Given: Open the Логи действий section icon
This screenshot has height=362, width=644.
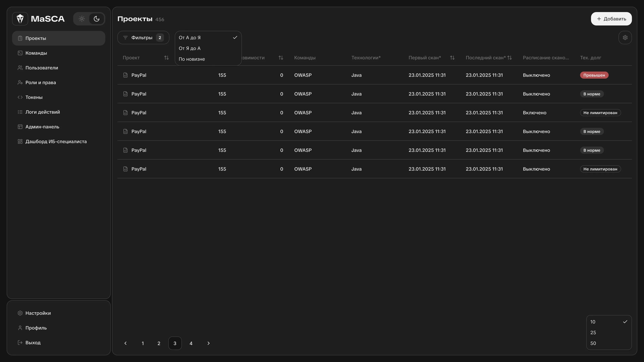Looking at the screenshot, I should [x=20, y=112].
